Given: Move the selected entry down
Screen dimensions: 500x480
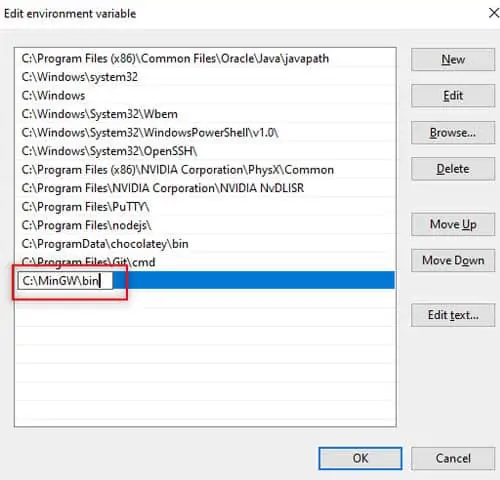Looking at the screenshot, I should [x=453, y=260].
